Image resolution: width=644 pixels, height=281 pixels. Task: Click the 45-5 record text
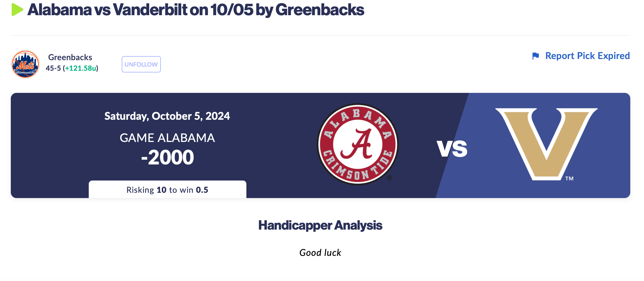(x=53, y=68)
